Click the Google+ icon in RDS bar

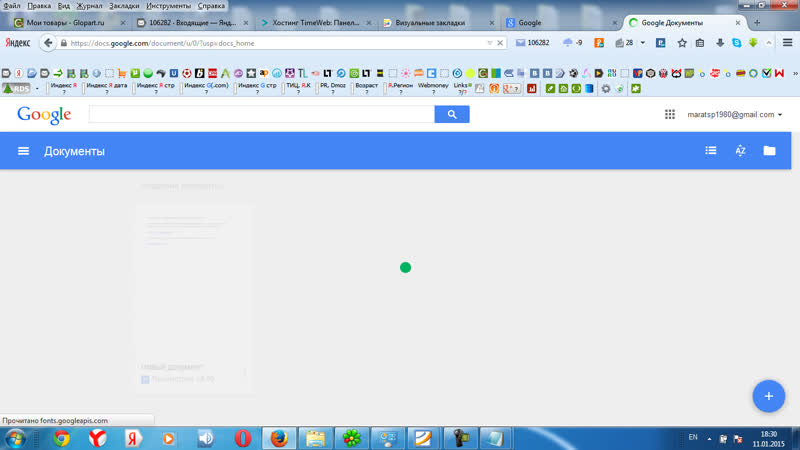[512, 89]
